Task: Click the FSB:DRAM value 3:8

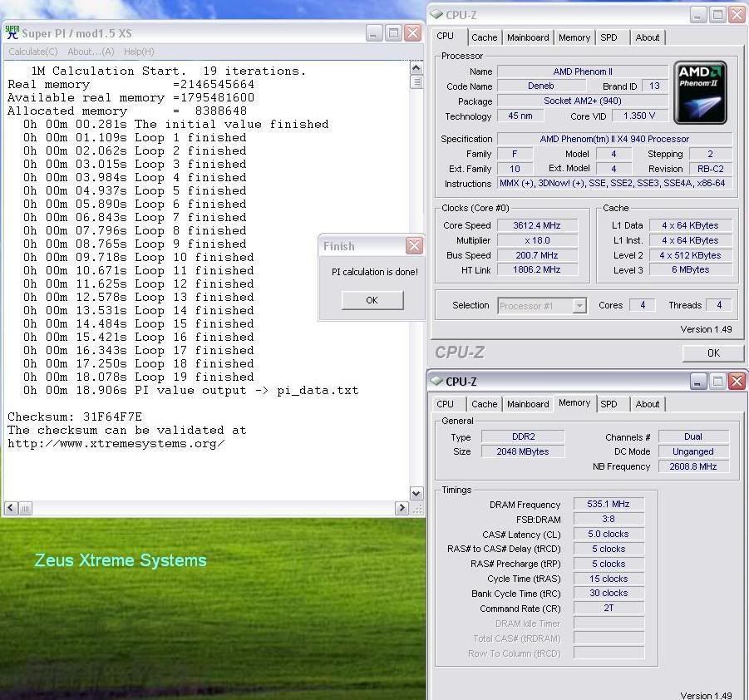Action: (x=609, y=519)
